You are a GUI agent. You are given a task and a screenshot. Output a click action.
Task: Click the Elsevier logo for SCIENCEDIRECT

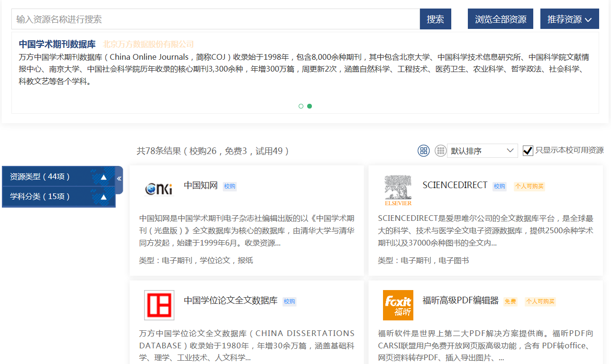(398, 191)
